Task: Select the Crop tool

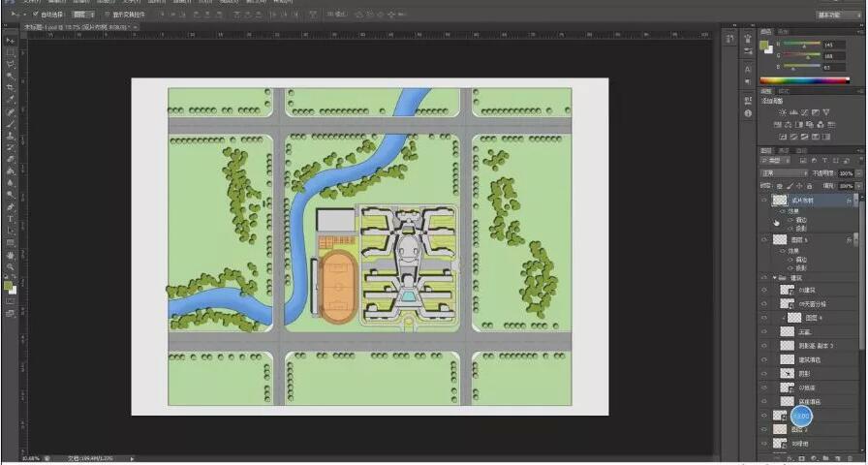Action: pyautogui.click(x=10, y=87)
